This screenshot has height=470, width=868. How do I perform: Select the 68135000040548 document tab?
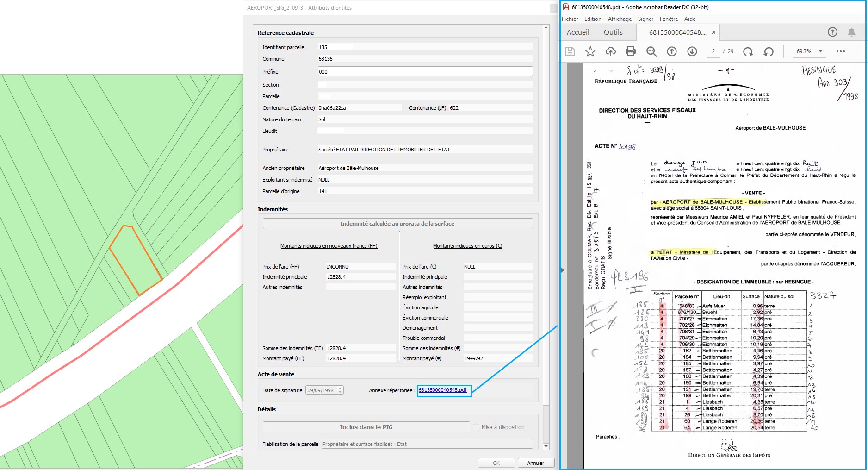tap(677, 32)
